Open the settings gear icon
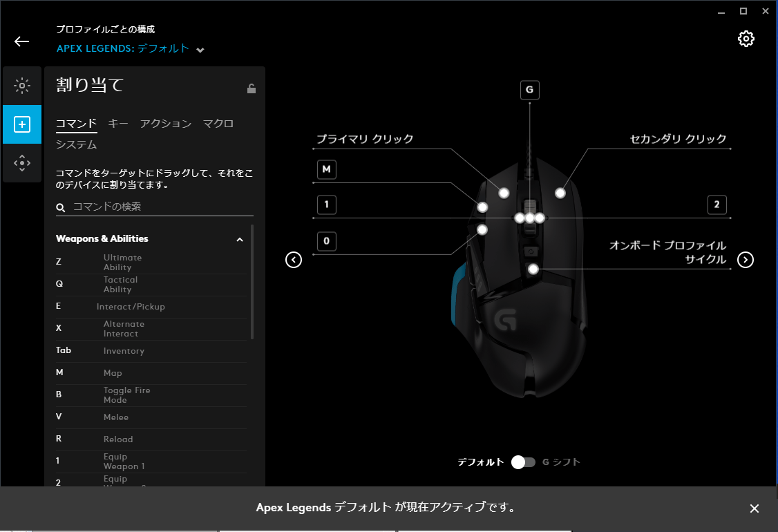 tap(746, 39)
